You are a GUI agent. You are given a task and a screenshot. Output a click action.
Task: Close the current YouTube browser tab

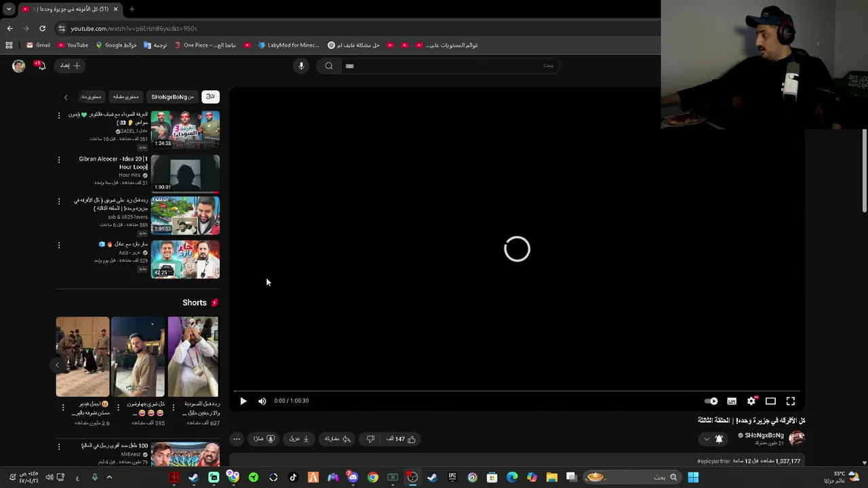(115, 9)
